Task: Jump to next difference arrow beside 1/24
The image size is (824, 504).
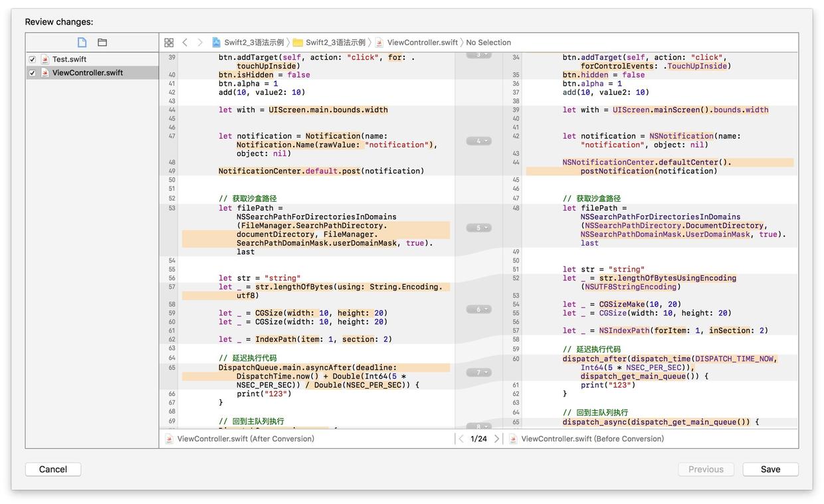Action: click(496, 439)
